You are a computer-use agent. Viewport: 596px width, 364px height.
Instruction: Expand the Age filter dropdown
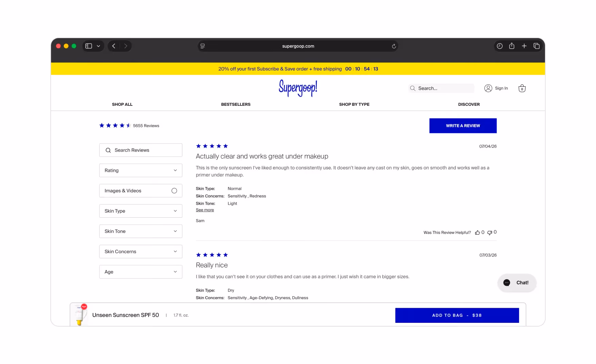tap(141, 272)
